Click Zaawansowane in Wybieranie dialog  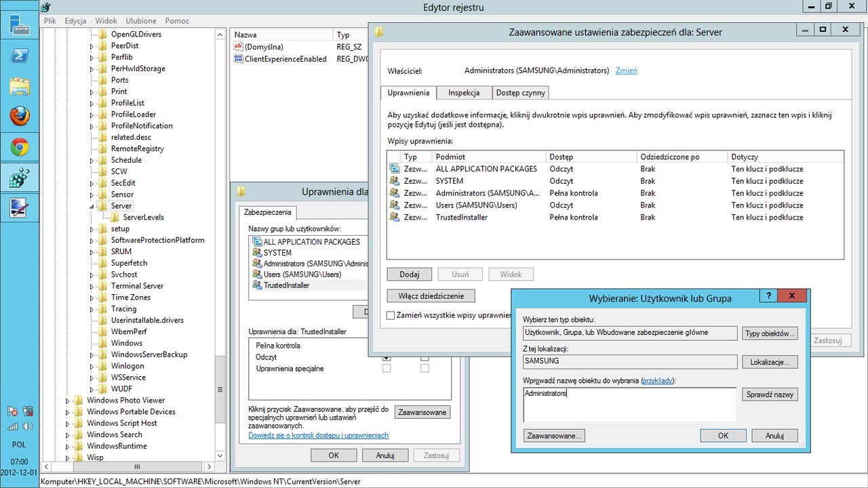pos(554,436)
